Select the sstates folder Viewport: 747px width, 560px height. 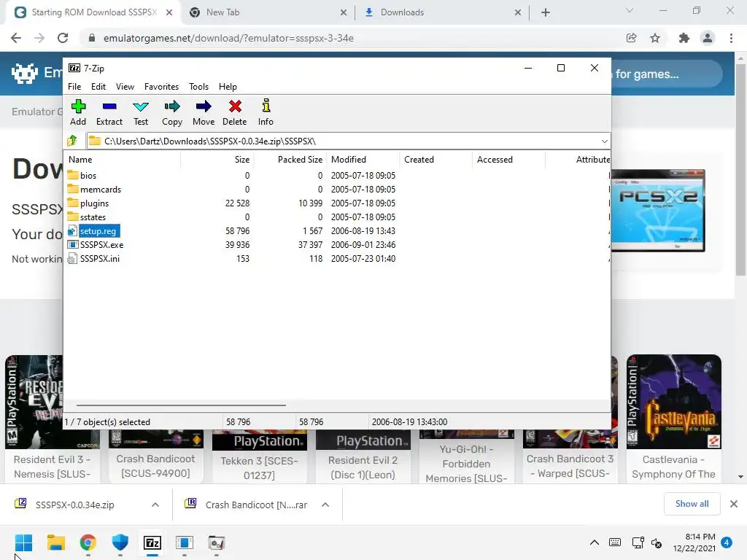click(93, 217)
